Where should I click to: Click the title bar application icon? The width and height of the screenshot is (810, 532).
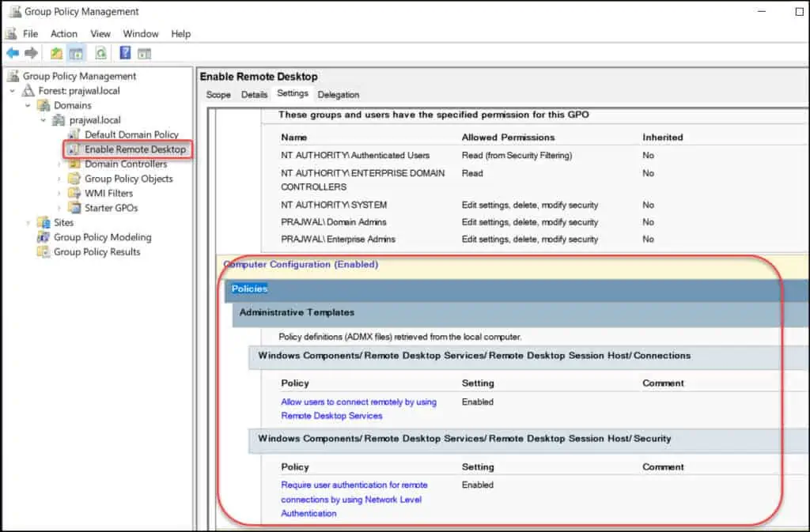pyautogui.click(x=15, y=11)
